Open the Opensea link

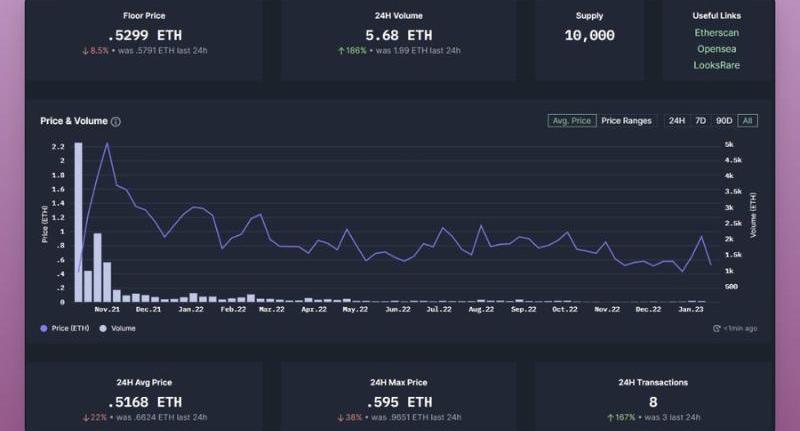tap(716, 49)
